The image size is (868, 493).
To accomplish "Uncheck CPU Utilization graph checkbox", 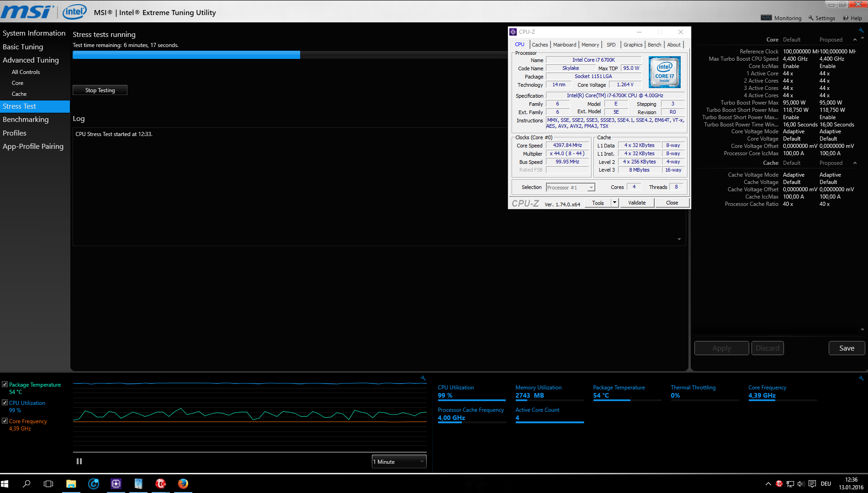I will (x=5, y=403).
